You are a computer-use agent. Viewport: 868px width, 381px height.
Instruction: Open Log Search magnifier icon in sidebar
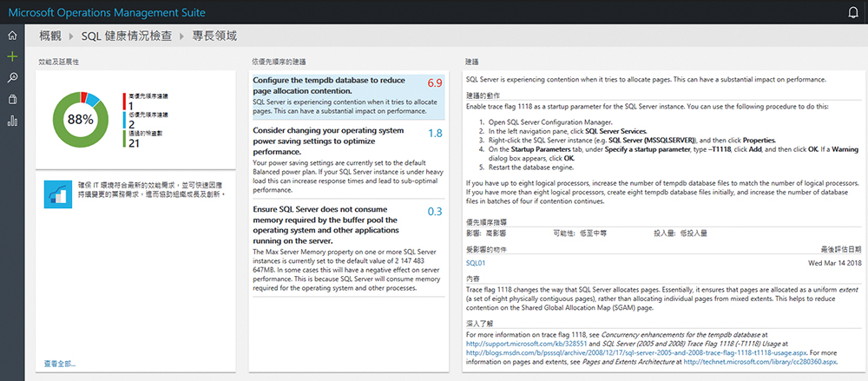click(12, 77)
